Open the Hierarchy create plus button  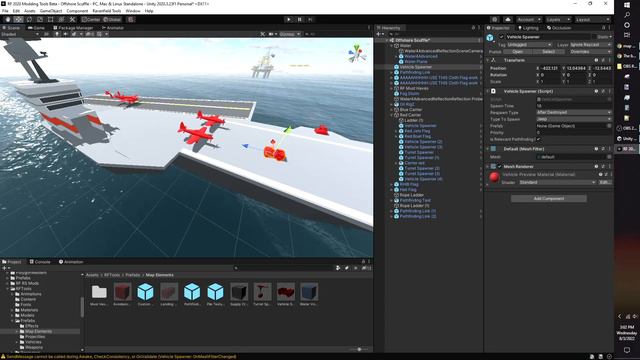point(380,34)
